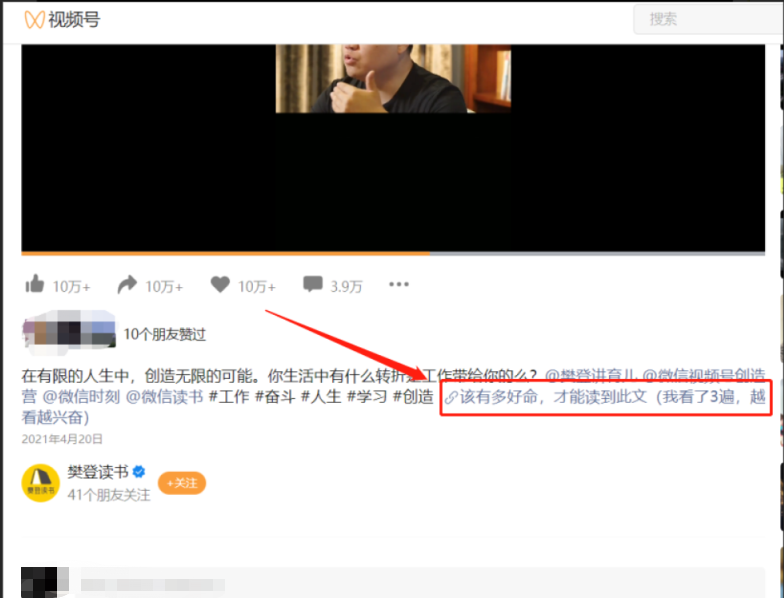784x598 pixels.
Task: Seek on the orange video progress bar
Action: [393, 254]
